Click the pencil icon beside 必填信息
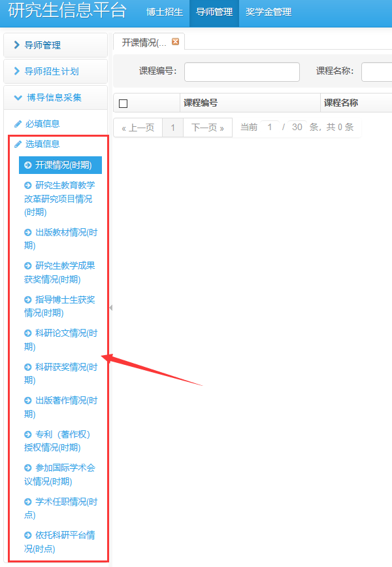 tap(18, 124)
